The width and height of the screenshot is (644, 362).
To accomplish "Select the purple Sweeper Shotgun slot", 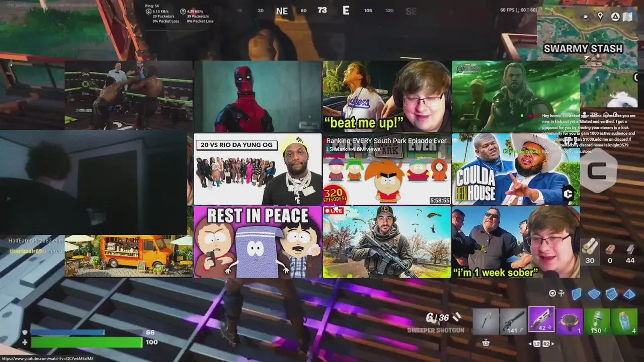I will coord(541,320).
